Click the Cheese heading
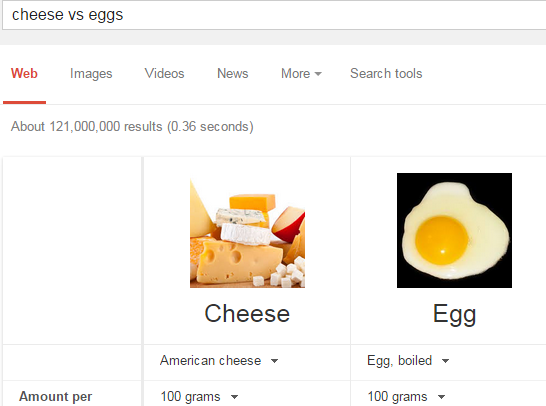Viewport: 546px width, 406px height. click(247, 313)
